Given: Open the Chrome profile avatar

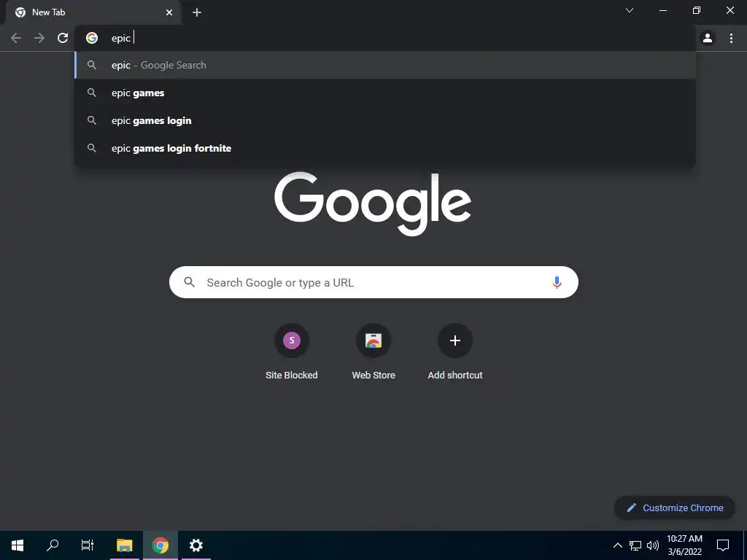Looking at the screenshot, I should [708, 38].
